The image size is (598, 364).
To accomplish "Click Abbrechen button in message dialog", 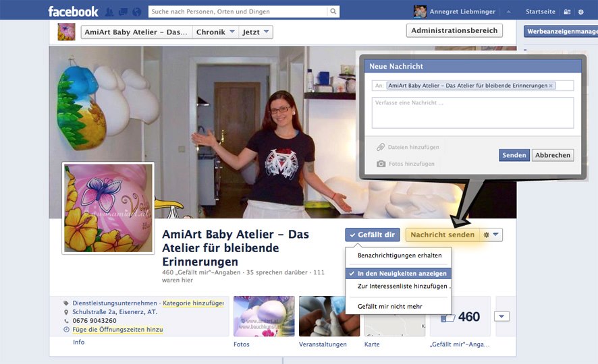I will click(553, 155).
